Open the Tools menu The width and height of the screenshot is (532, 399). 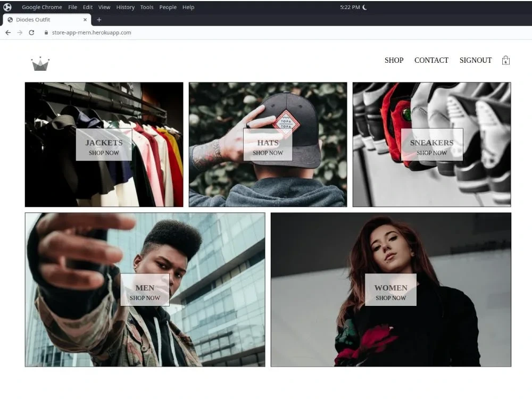point(147,7)
